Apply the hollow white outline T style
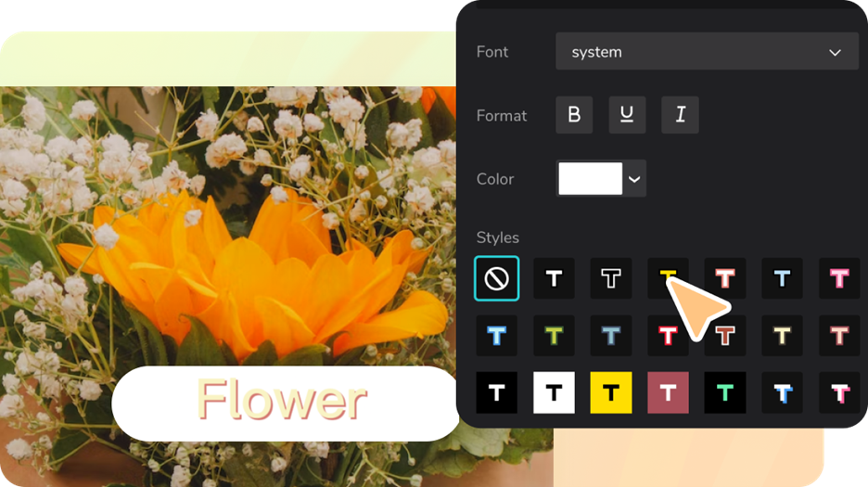This screenshot has height=487, width=868. 610,278
